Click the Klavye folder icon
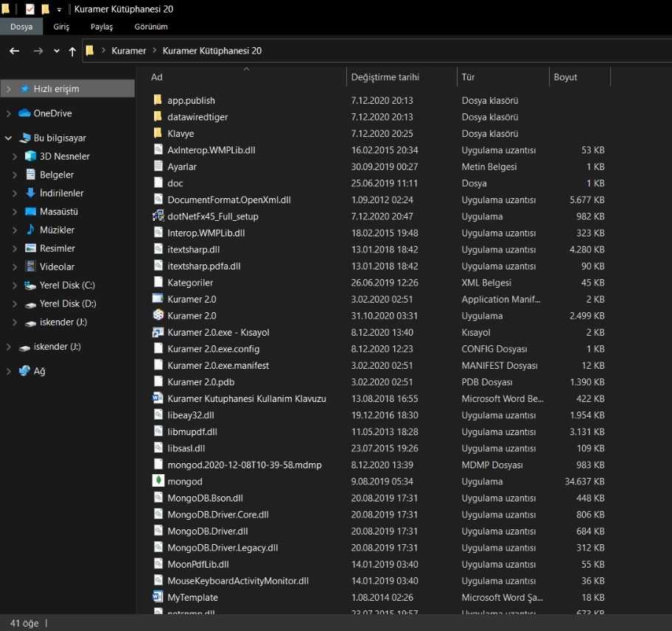The image size is (672, 631). click(x=158, y=133)
